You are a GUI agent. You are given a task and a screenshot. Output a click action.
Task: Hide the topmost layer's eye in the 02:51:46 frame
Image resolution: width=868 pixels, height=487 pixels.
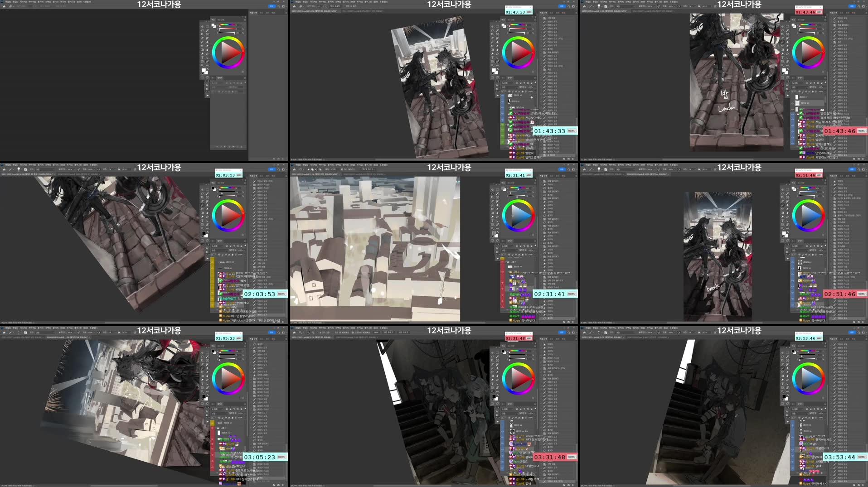(792, 262)
